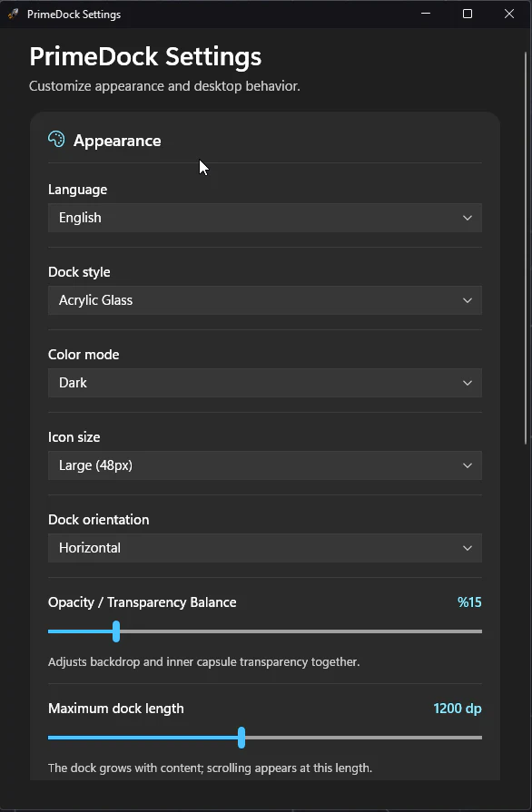The height and width of the screenshot is (812, 532).
Task: Click the Maximum dock length slider thumb
Action: coord(241,738)
